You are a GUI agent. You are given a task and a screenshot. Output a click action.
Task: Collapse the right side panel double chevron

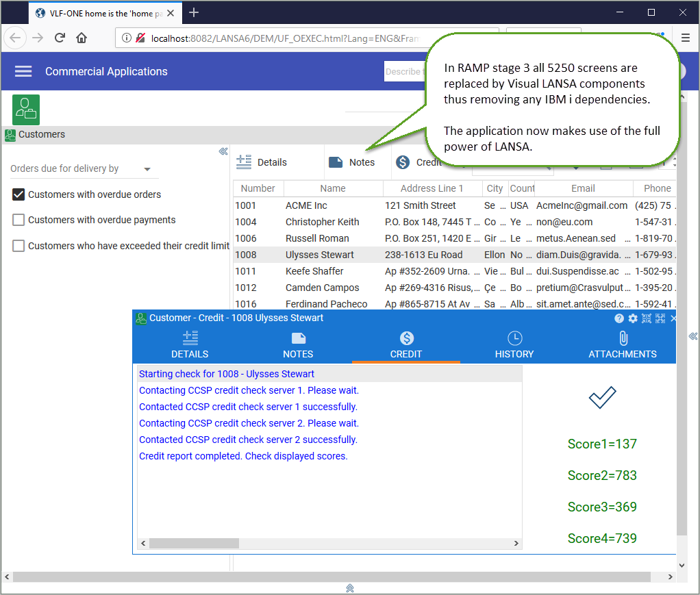[693, 336]
